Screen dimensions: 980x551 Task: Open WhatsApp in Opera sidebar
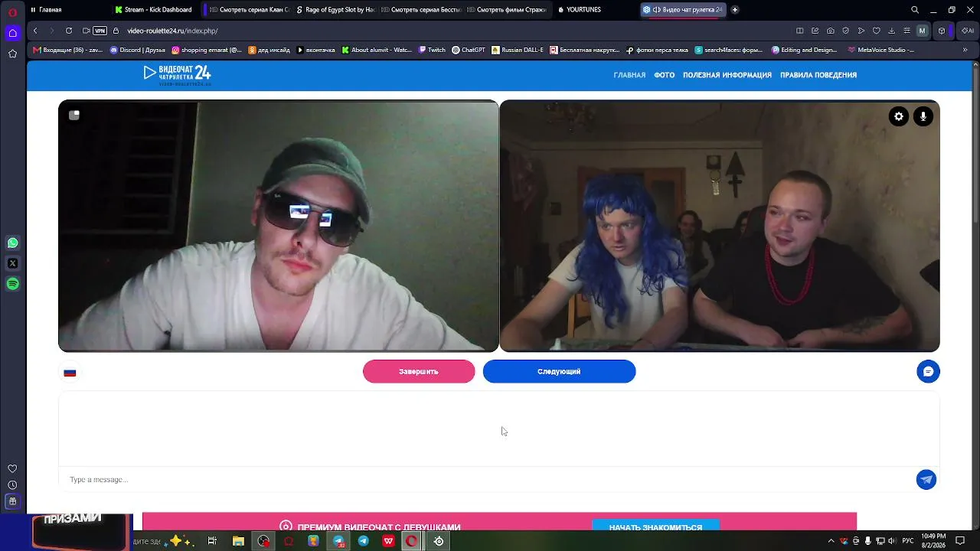pos(12,243)
